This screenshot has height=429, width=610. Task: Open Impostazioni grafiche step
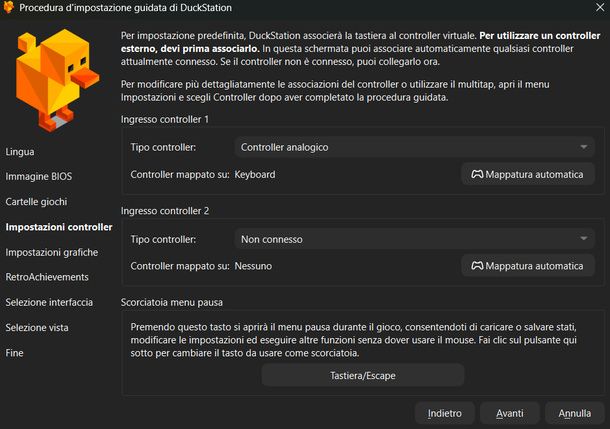52,252
